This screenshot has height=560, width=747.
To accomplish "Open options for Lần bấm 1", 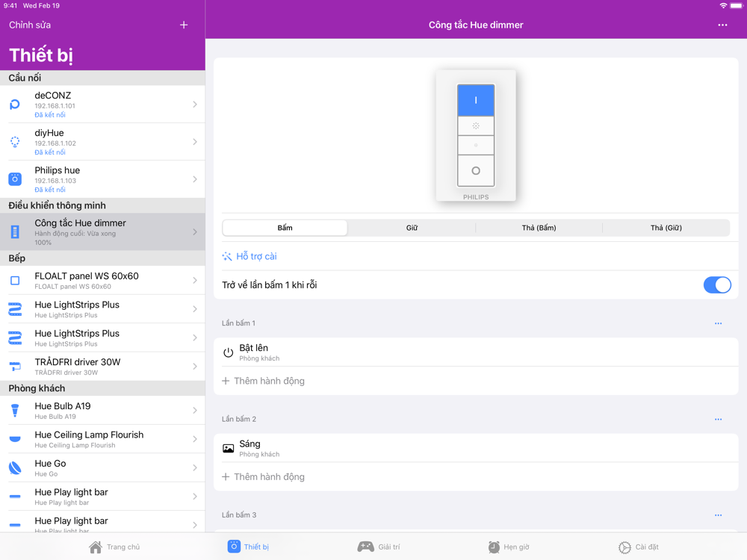I will point(718,323).
